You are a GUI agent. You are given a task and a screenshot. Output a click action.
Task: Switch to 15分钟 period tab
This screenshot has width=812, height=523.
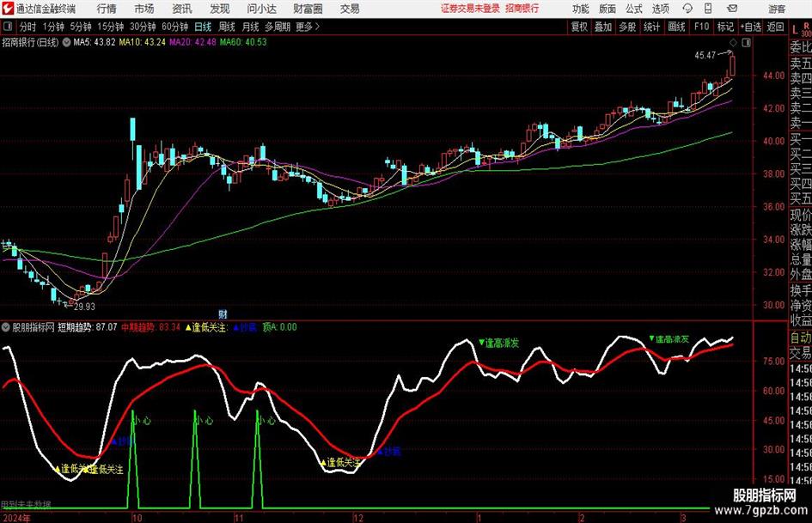click(x=110, y=27)
